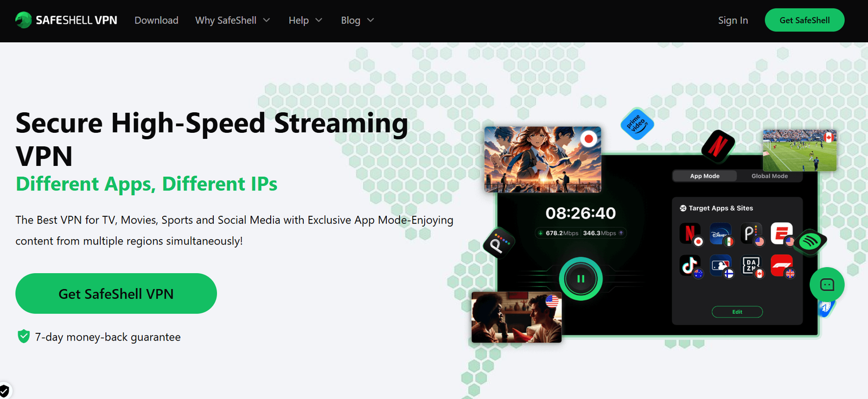Click the floating Spotify icon
Image resolution: width=868 pixels, height=399 pixels.
click(810, 241)
